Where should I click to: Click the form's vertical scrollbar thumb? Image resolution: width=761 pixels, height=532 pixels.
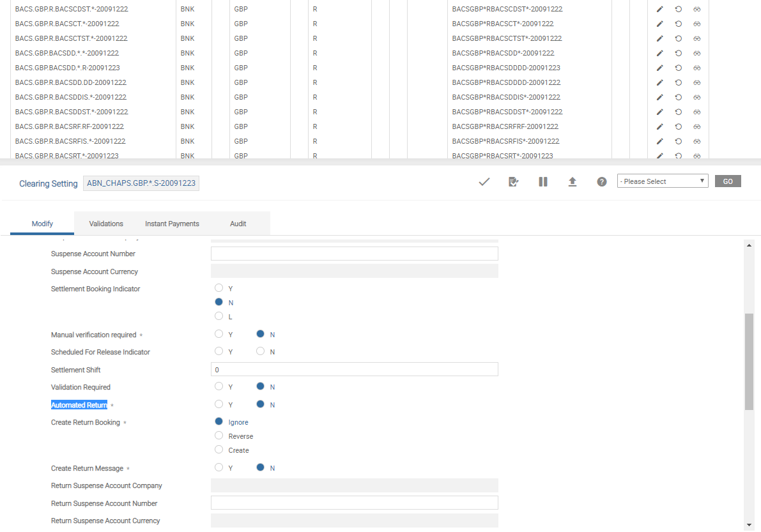[x=749, y=361]
